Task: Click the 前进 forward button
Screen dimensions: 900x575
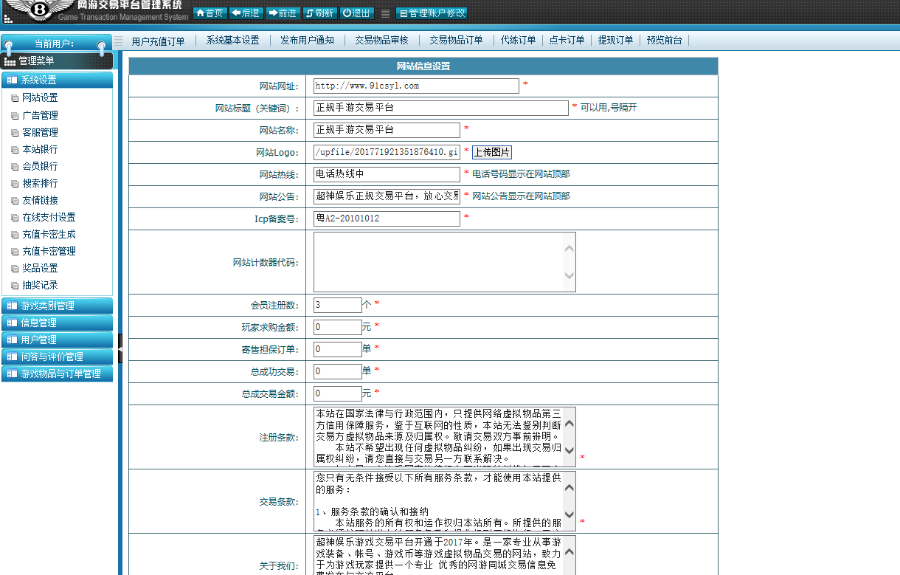Action: [x=282, y=13]
